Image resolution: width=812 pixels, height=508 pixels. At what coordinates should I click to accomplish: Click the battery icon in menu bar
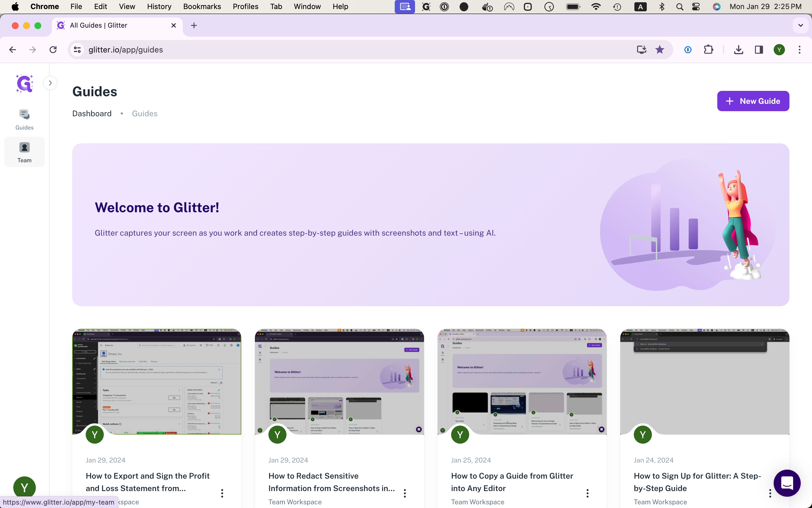tap(573, 7)
